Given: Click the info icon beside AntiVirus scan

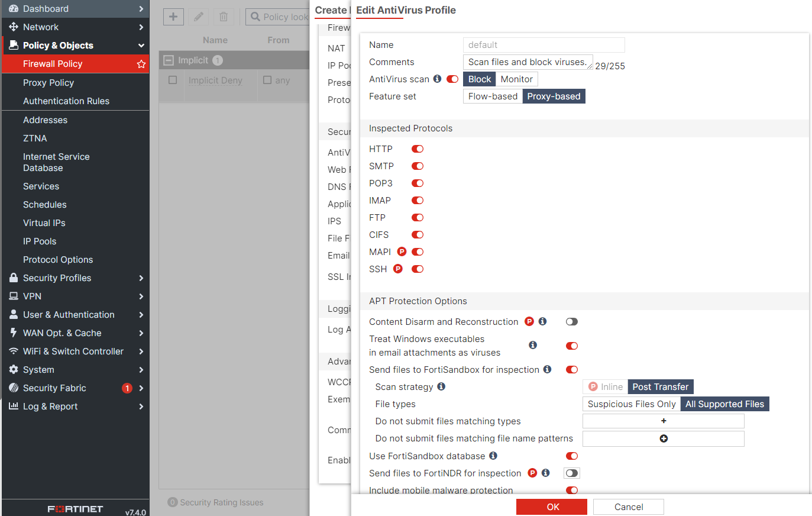Looking at the screenshot, I should pyautogui.click(x=436, y=78).
